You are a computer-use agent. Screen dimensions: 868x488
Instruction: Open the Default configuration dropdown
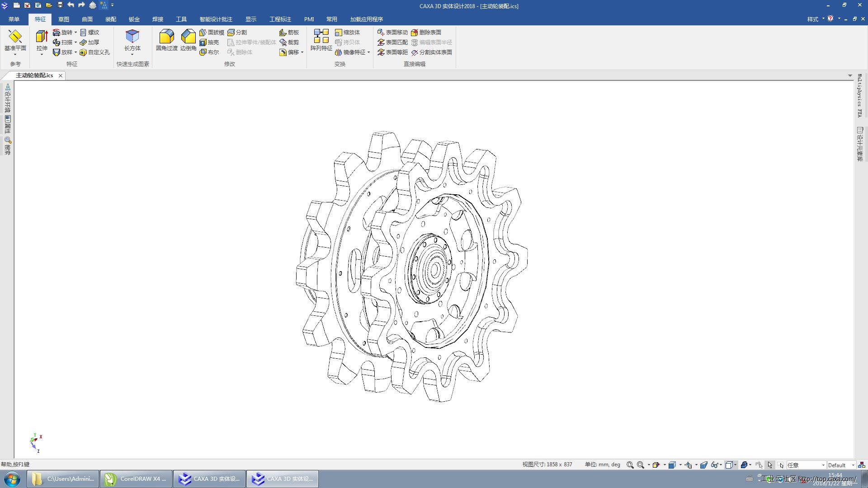pyautogui.click(x=853, y=465)
